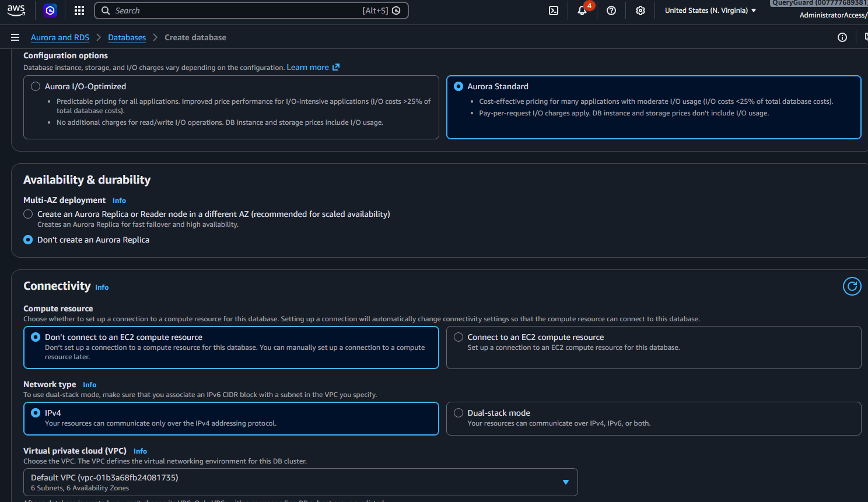Open Network type Info link
The width and height of the screenshot is (868, 502).
[x=89, y=385]
